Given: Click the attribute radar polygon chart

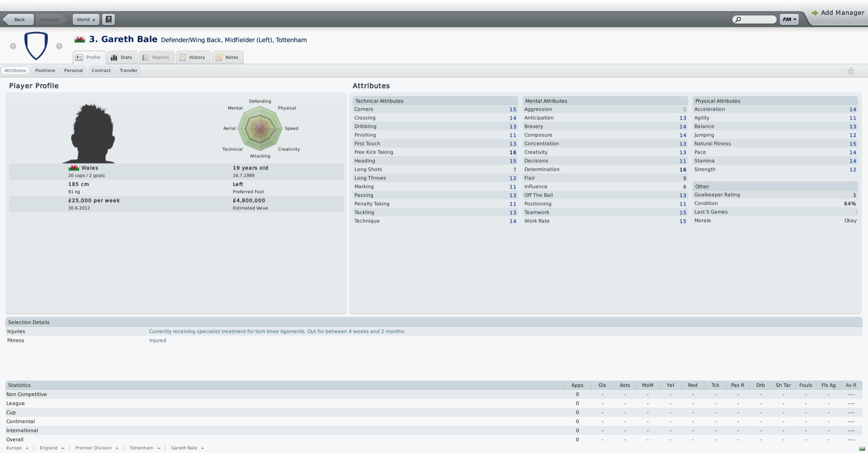Looking at the screenshot, I should pyautogui.click(x=260, y=129).
